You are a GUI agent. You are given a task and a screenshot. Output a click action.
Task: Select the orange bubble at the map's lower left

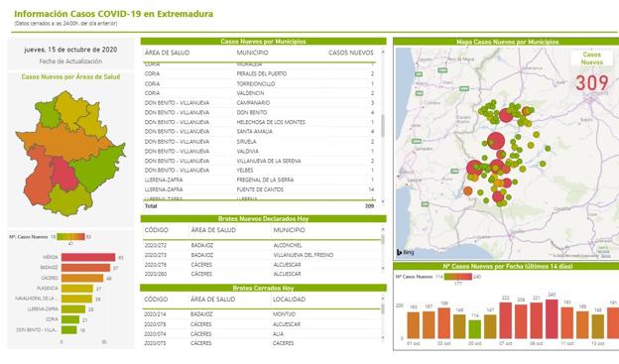click(x=468, y=191)
